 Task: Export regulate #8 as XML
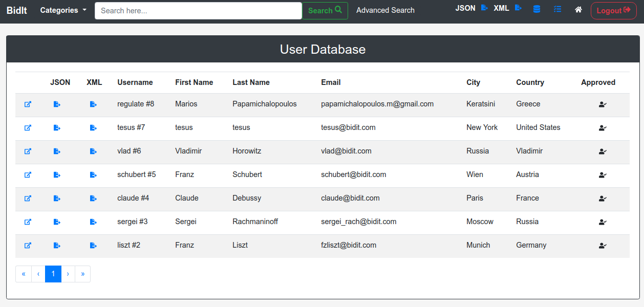click(93, 104)
